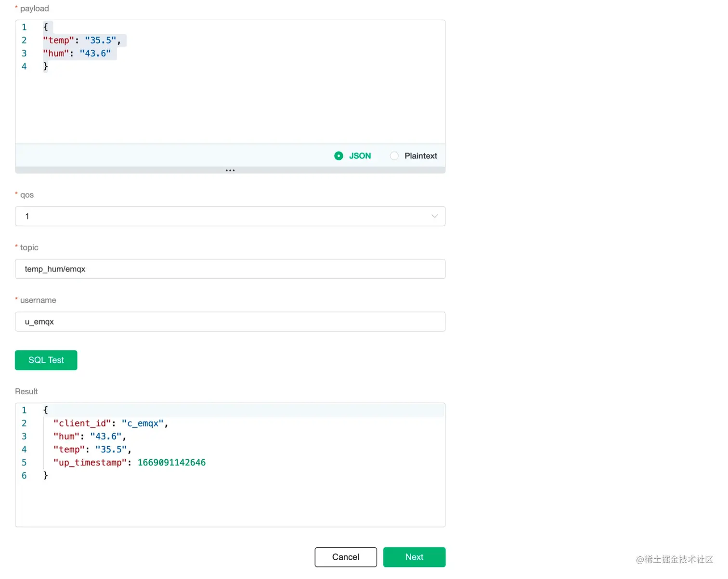Click the SQL Test button

[46, 360]
